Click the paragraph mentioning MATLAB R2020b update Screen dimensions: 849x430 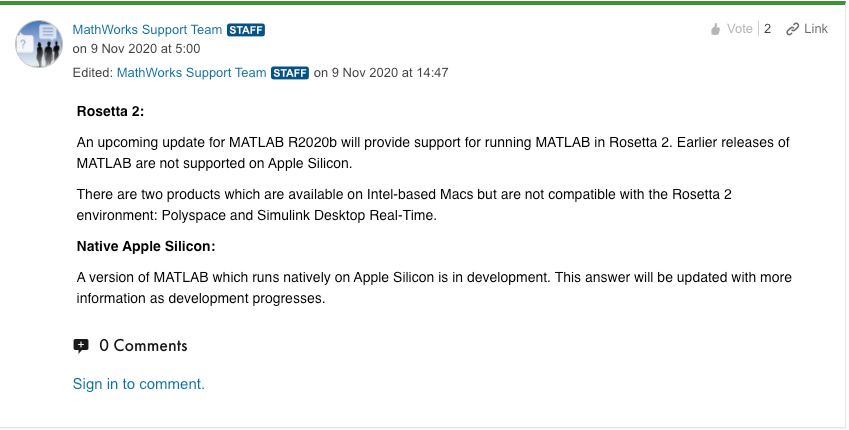pyautogui.click(x=433, y=153)
